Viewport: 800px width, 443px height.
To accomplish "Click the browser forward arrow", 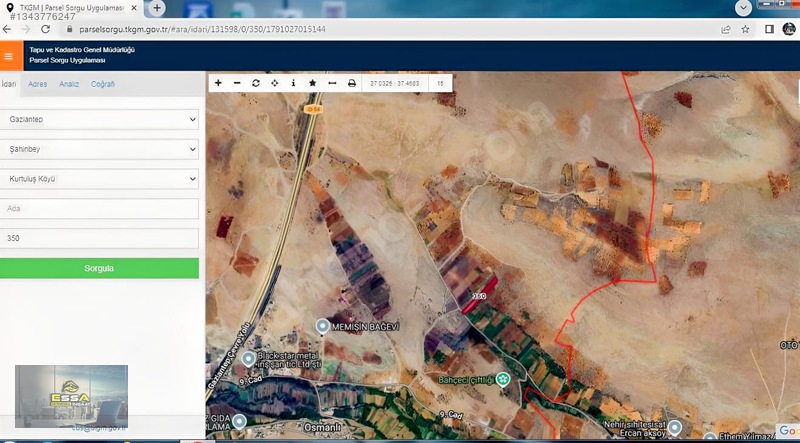I will (x=26, y=29).
